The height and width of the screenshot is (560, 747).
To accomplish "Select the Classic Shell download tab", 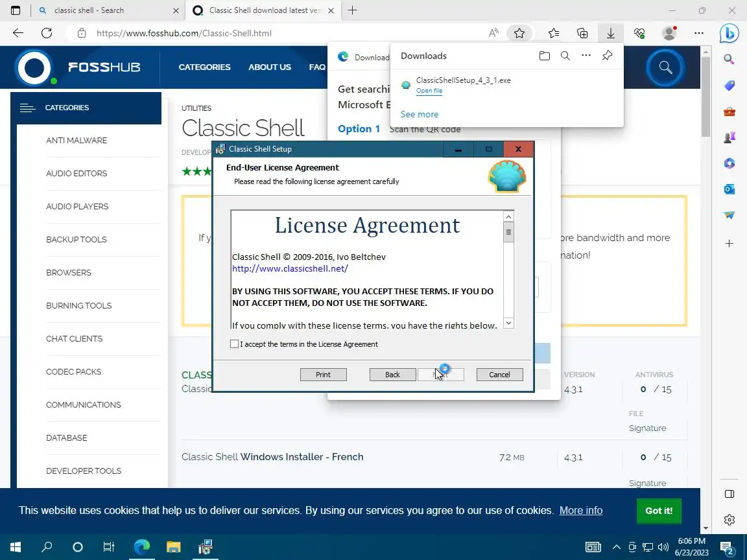I will pos(264,10).
